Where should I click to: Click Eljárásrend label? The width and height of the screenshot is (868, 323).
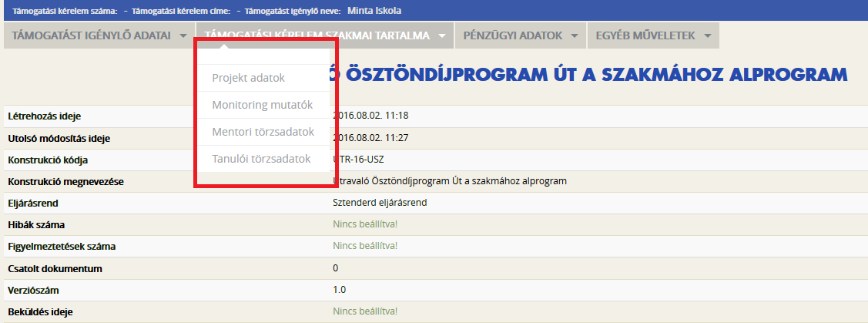tap(33, 204)
